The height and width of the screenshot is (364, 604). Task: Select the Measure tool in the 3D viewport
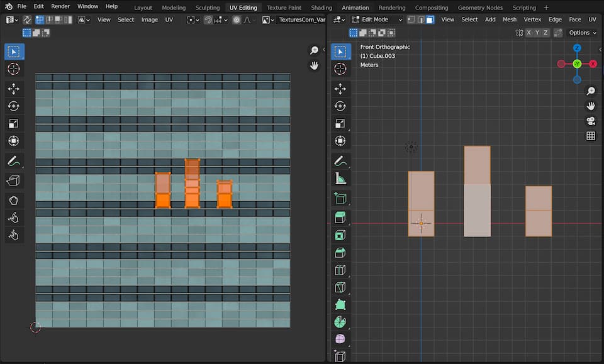[x=340, y=179]
